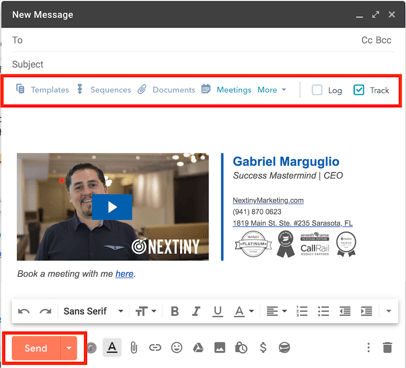Insert files using Google Drive icon

198,348
